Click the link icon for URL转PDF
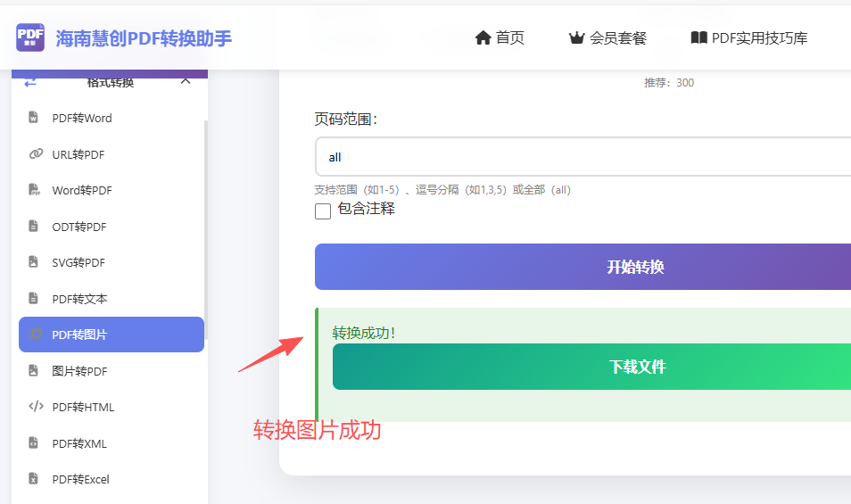Image resolution: width=851 pixels, height=504 pixels. pyautogui.click(x=36, y=153)
